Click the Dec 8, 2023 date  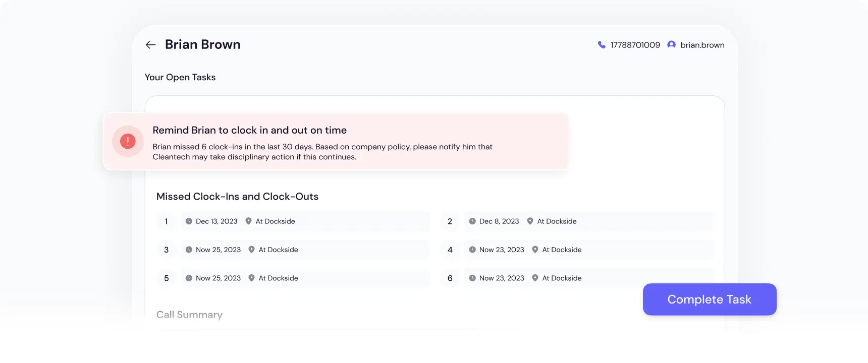point(499,221)
